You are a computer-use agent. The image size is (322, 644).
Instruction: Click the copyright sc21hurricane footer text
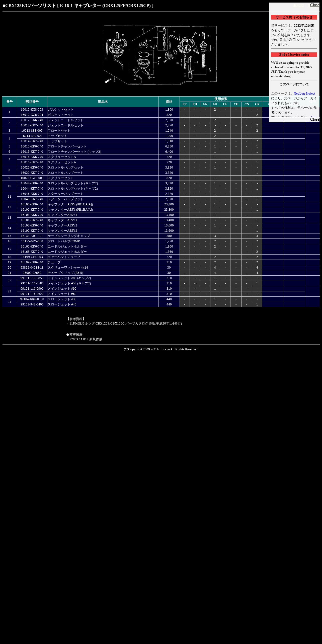click(161, 349)
